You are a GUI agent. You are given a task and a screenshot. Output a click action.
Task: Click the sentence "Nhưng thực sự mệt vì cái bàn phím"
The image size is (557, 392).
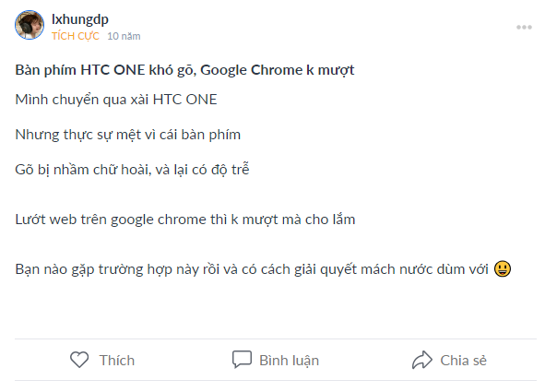128,135
